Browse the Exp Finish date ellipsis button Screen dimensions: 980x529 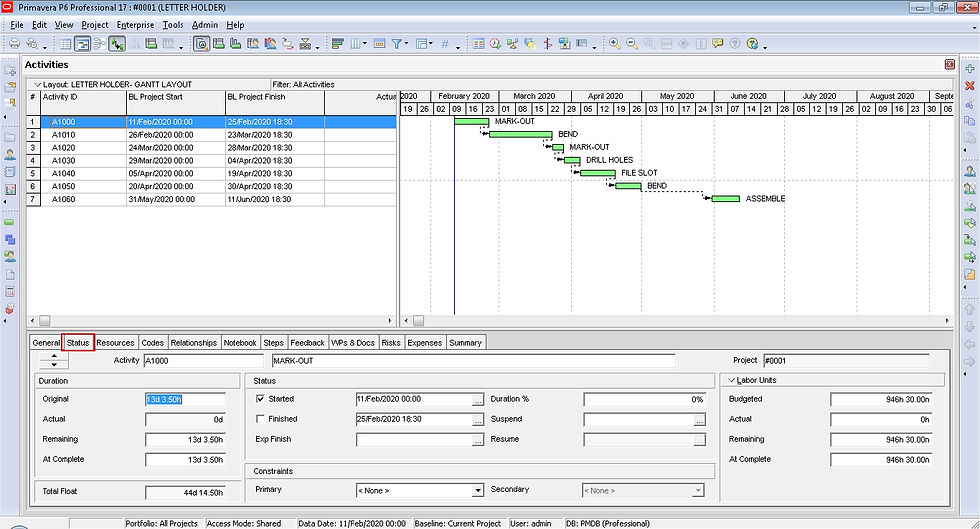pos(478,440)
